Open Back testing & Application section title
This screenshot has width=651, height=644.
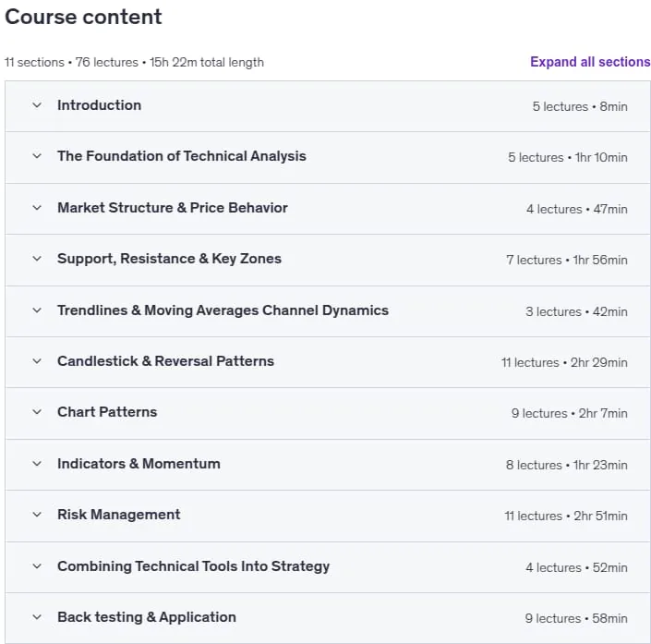coord(147,617)
